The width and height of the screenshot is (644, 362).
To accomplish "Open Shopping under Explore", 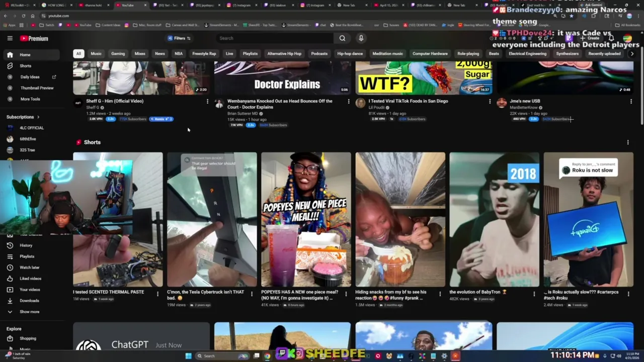I will pos(33,338).
